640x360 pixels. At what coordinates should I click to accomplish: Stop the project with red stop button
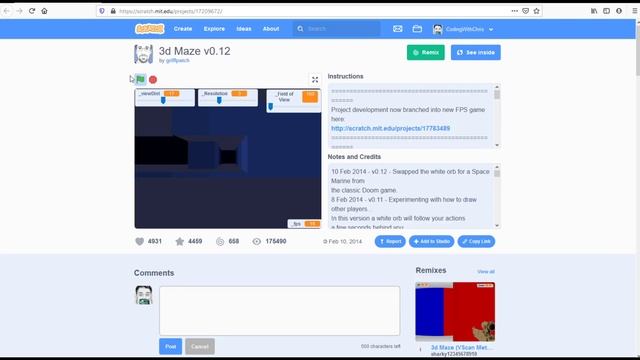coord(153,80)
